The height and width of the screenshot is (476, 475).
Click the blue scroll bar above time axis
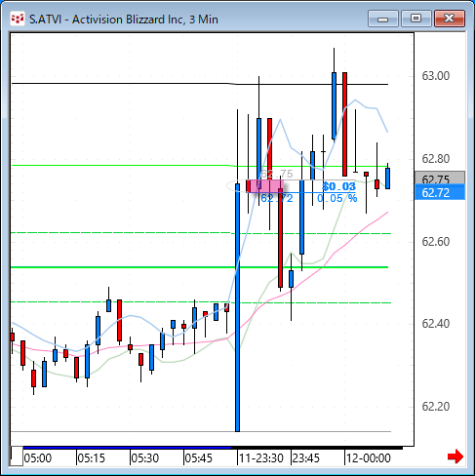pyautogui.click(x=127, y=448)
